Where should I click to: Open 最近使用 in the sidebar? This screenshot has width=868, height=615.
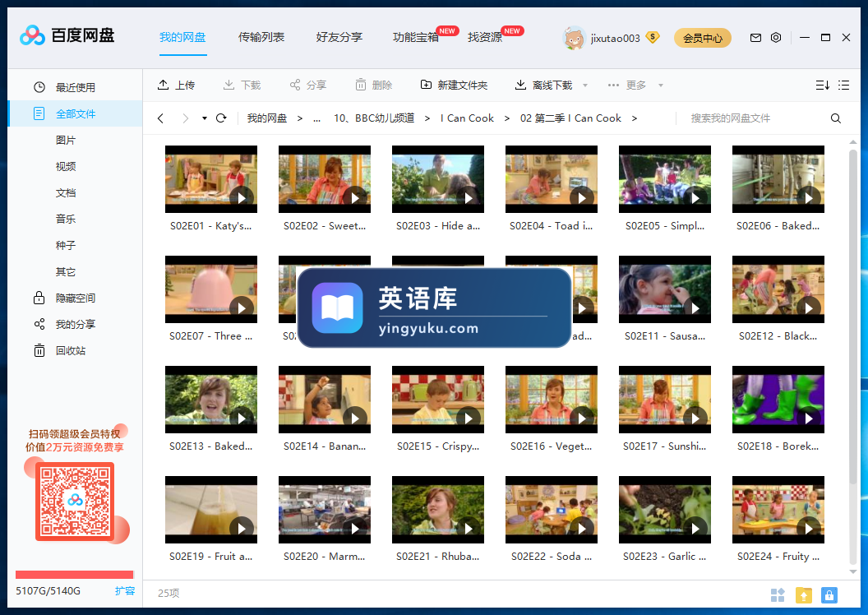tap(75, 87)
